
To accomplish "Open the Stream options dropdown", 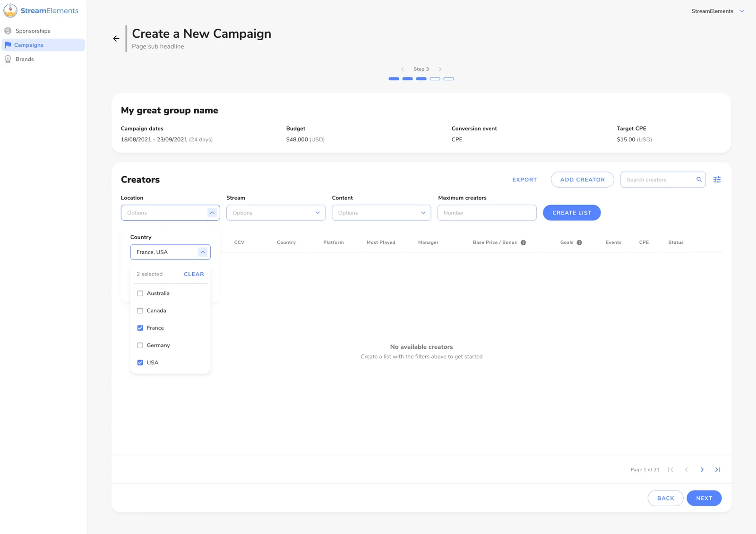I will (x=276, y=213).
